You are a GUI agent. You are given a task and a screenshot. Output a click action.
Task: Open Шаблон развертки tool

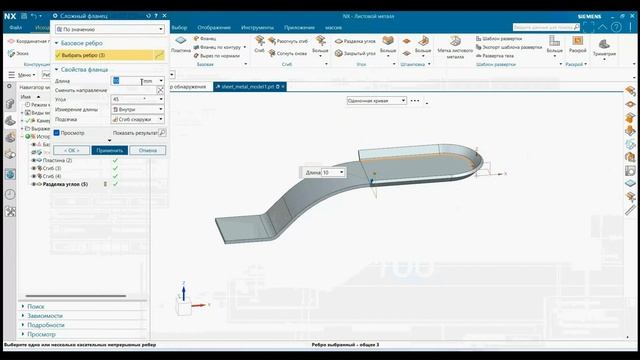point(499,38)
